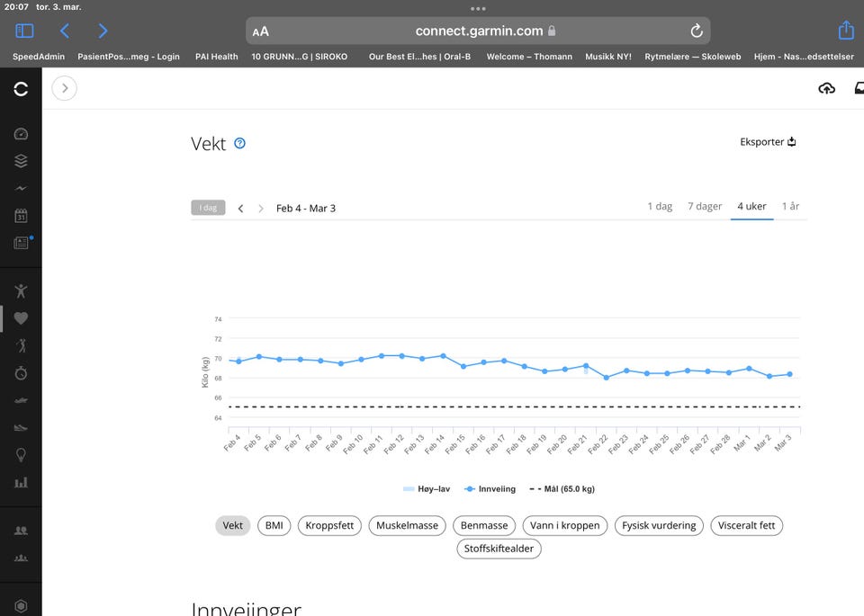This screenshot has width=864, height=616.
Task: Toggle the Mål (65.0 kg) legend line
Action: click(562, 489)
